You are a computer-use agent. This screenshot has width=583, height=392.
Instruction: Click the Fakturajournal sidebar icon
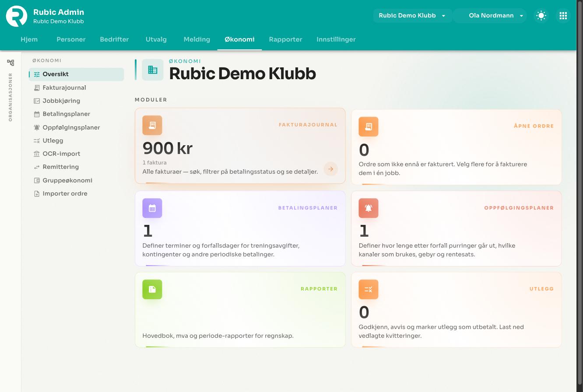point(37,87)
